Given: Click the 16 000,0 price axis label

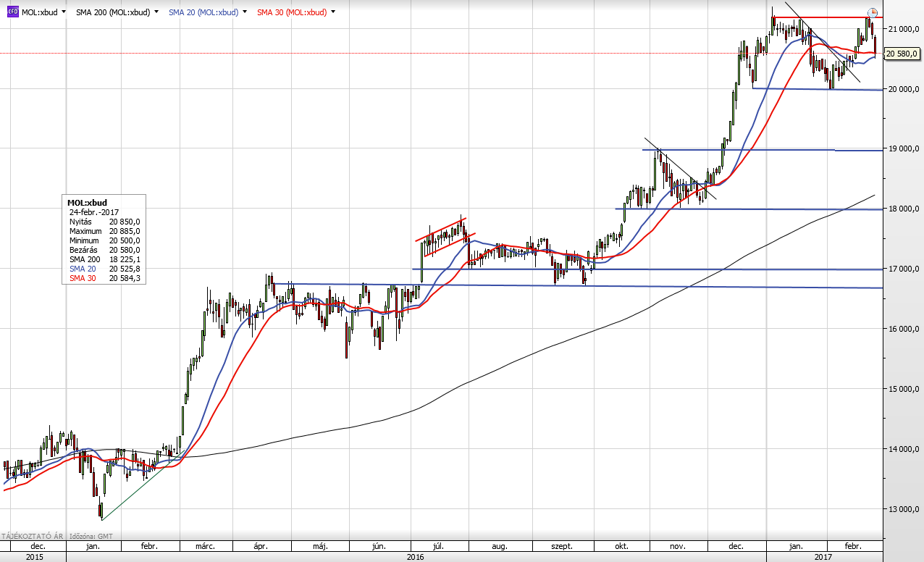Looking at the screenshot, I should coord(904,329).
